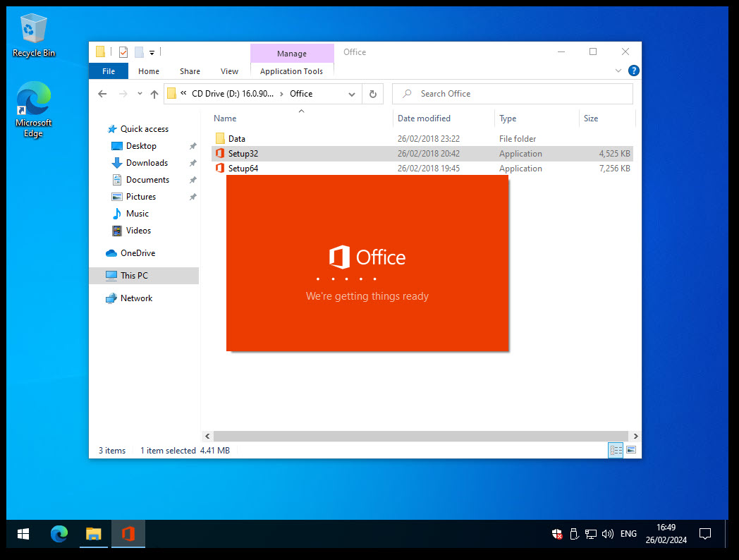Pin Downloads by clicking its pin icon
The image size is (739, 560).
click(x=192, y=163)
